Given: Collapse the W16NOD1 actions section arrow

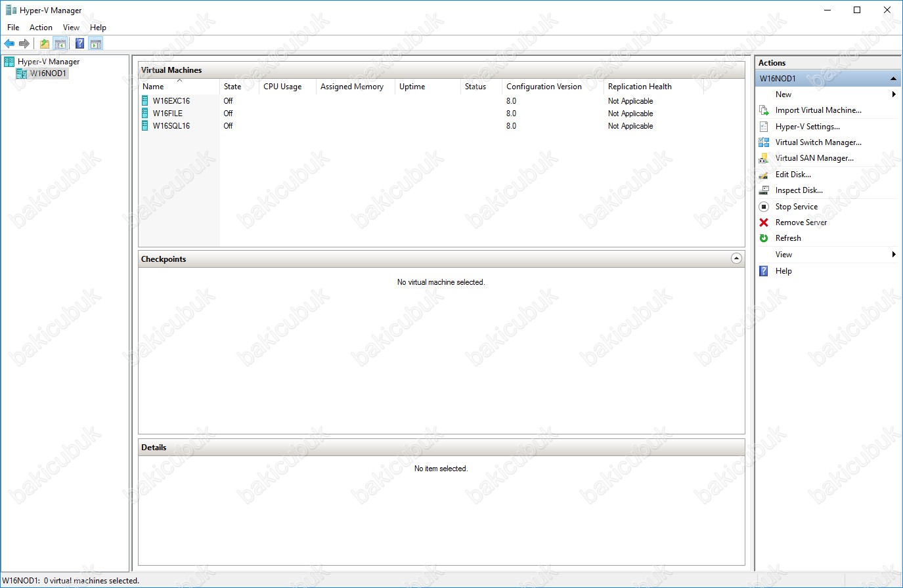Looking at the screenshot, I should point(893,79).
